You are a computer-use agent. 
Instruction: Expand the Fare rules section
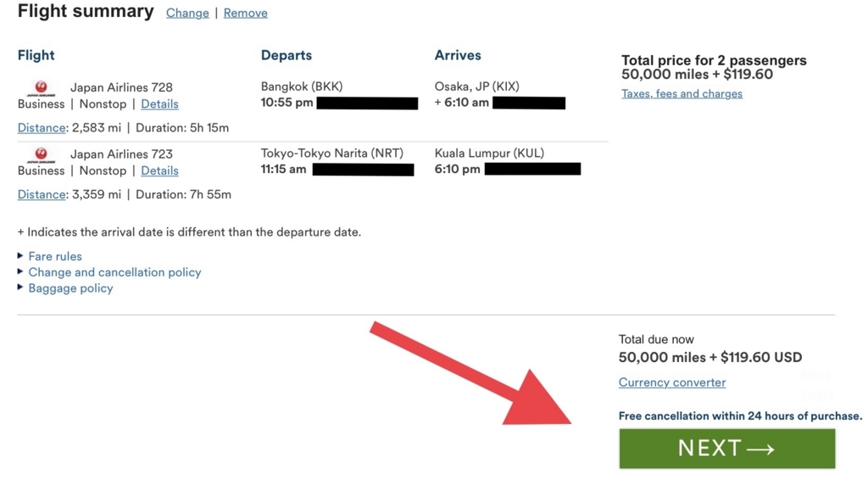[x=55, y=256]
